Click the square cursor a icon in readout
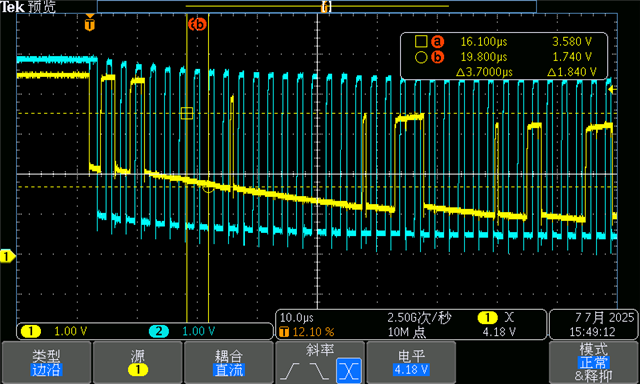The height and width of the screenshot is (384, 640). pyautogui.click(x=421, y=41)
